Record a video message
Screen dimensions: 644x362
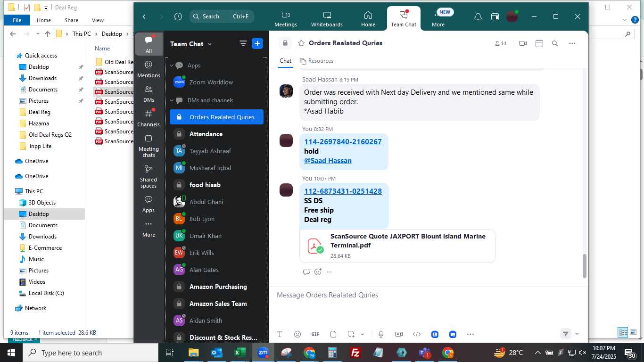(399, 334)
